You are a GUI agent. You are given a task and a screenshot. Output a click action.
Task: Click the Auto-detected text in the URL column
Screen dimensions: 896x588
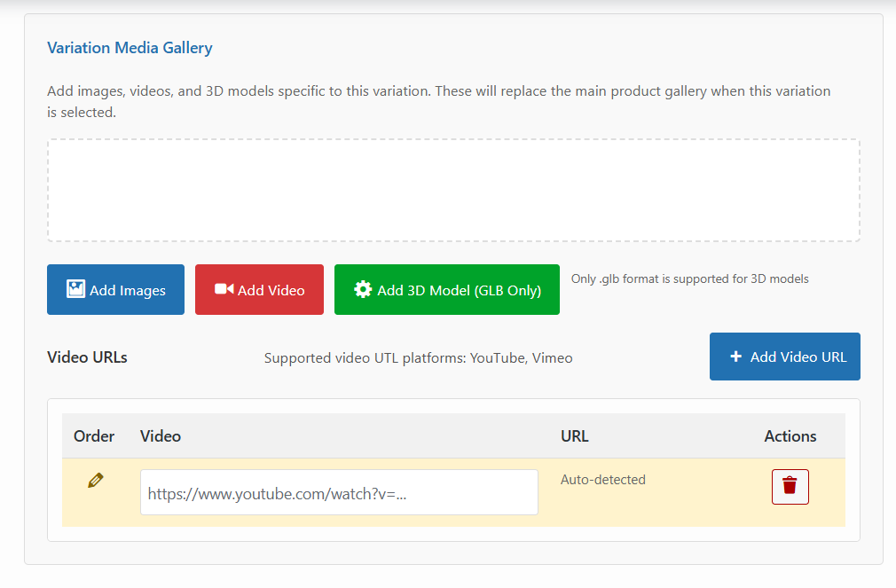[x=603, y=480]
